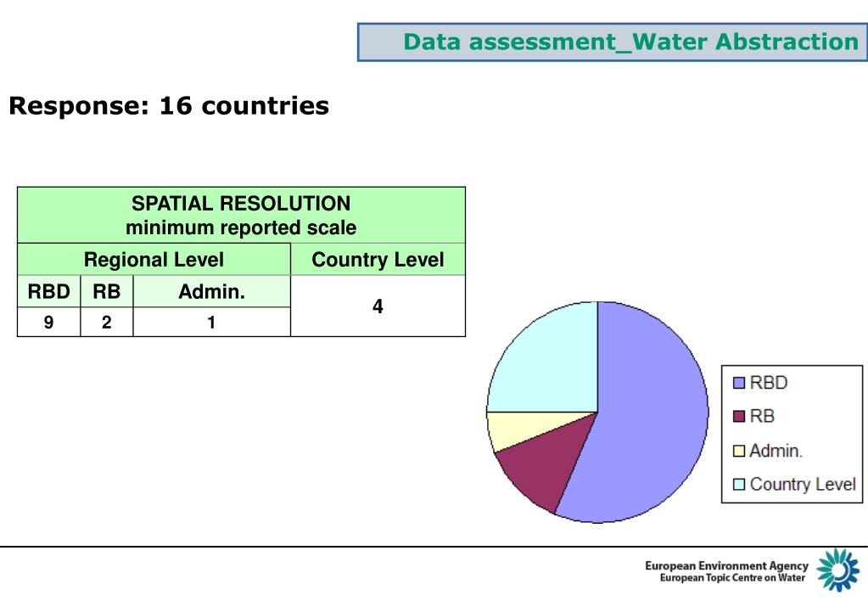Viewport: 868px width, 601px height.
Task: Click the title 'Data assessment_Water Abstraction'
Action: tap(630, 42)
